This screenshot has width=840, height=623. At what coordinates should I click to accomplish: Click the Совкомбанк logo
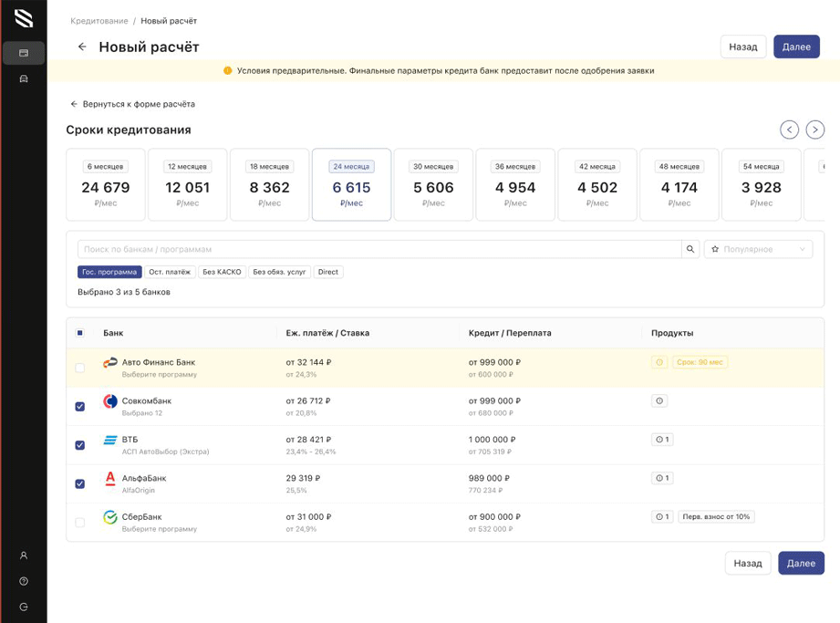pos(110,401)
